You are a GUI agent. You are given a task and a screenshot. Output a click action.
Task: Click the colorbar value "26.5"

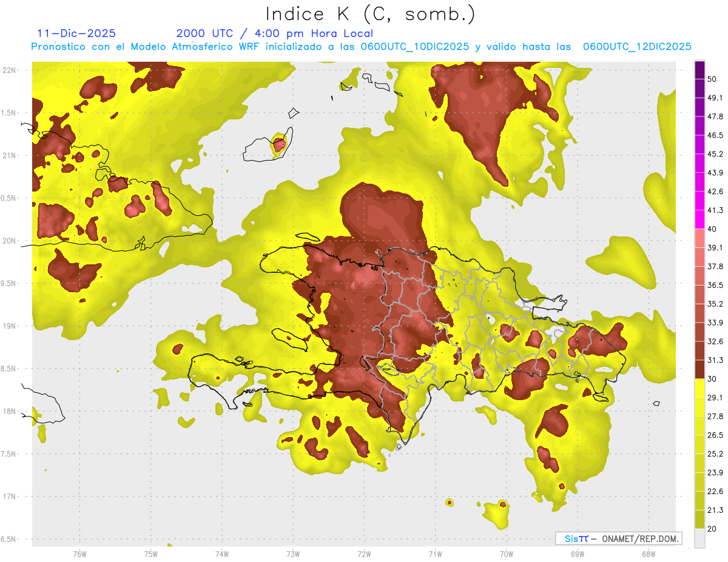[x=715, y=435]
